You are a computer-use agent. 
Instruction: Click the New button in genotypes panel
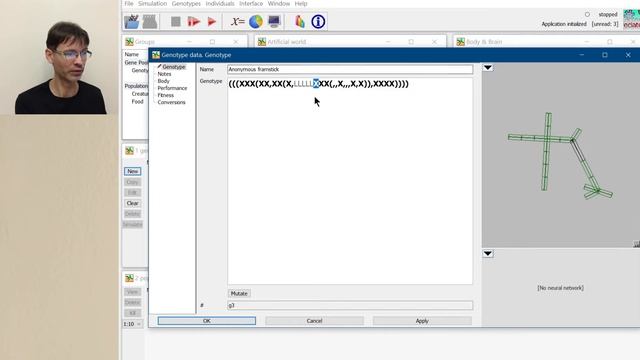tap(133, 171)
